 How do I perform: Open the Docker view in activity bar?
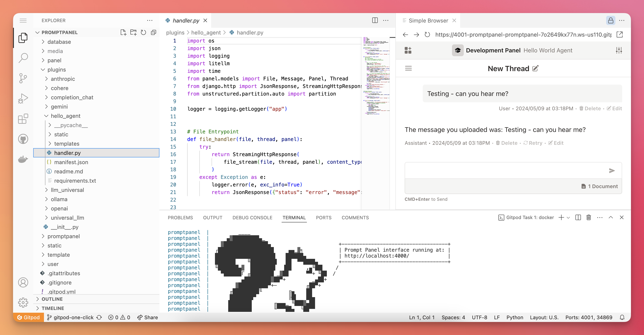pos(23,159)
